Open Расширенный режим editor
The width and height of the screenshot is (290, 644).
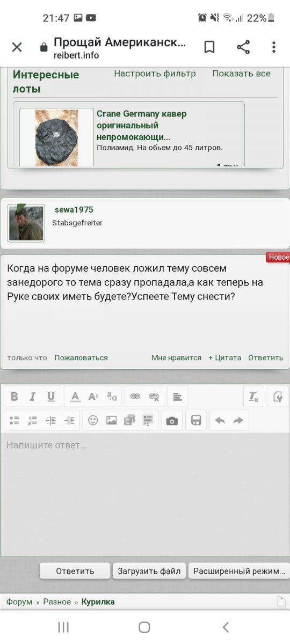pyautogui.click(x=239, y=571)
